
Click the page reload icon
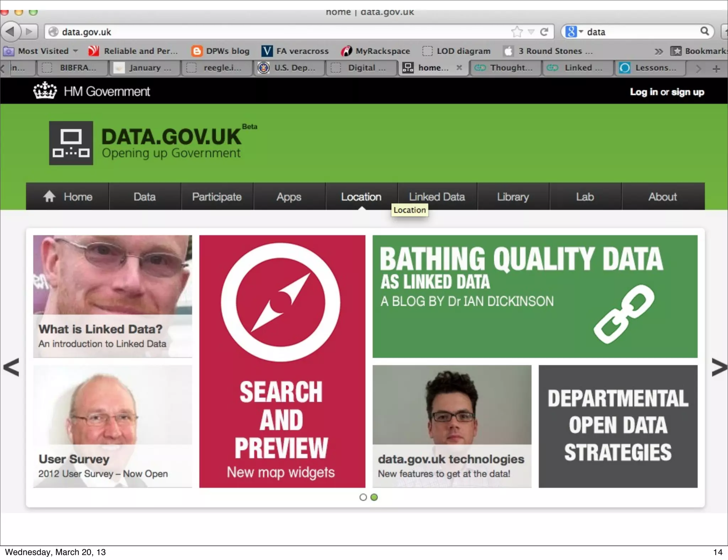[x=544, y=32]
